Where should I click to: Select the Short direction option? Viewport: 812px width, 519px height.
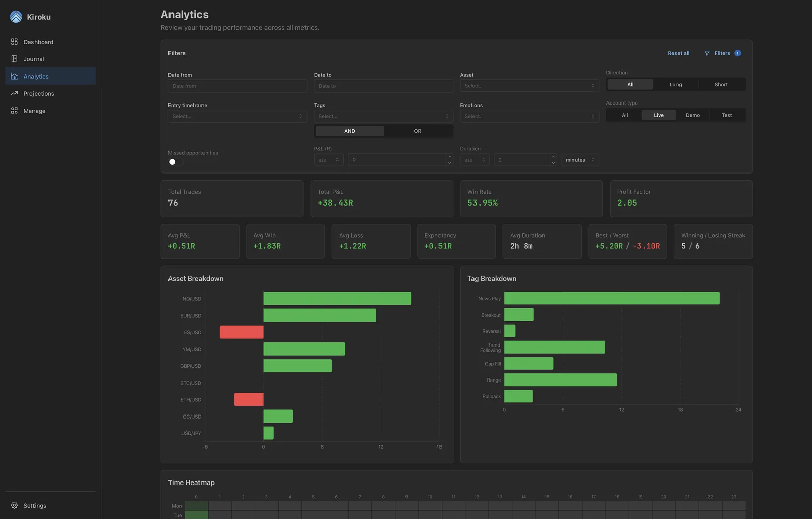click(x=721, y=85)
